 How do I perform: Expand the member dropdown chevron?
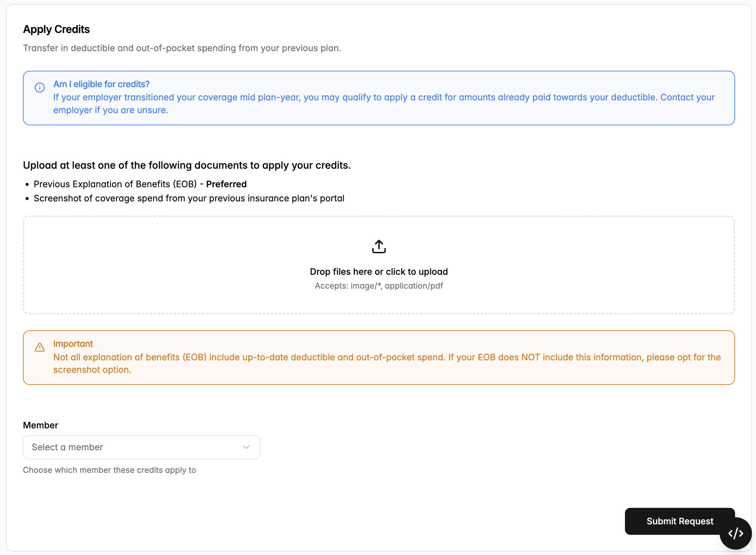click(x=246, y=447)
